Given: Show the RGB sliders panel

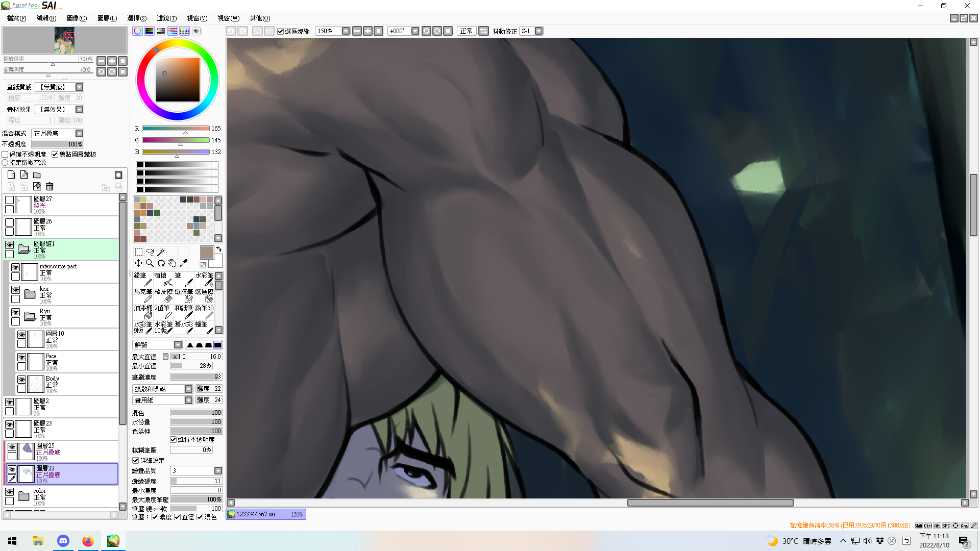Looking at the screenshot, I should [x=150, y=31].
